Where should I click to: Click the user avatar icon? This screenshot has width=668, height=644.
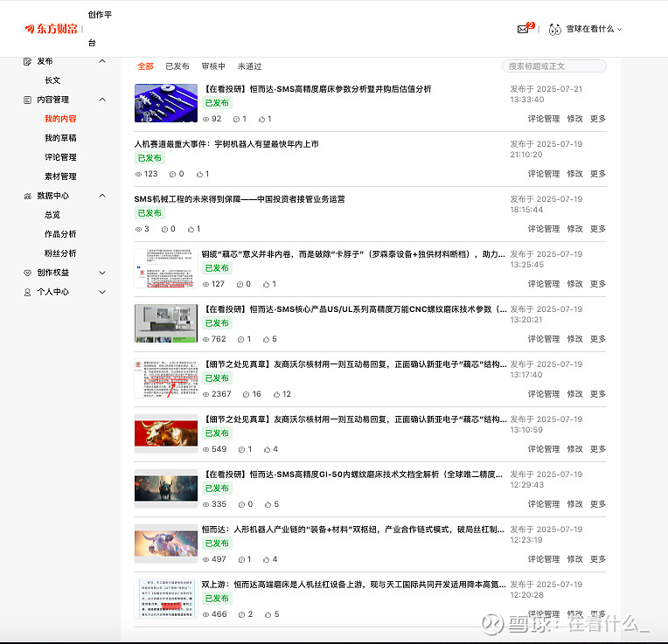click(x=554, y=29)
